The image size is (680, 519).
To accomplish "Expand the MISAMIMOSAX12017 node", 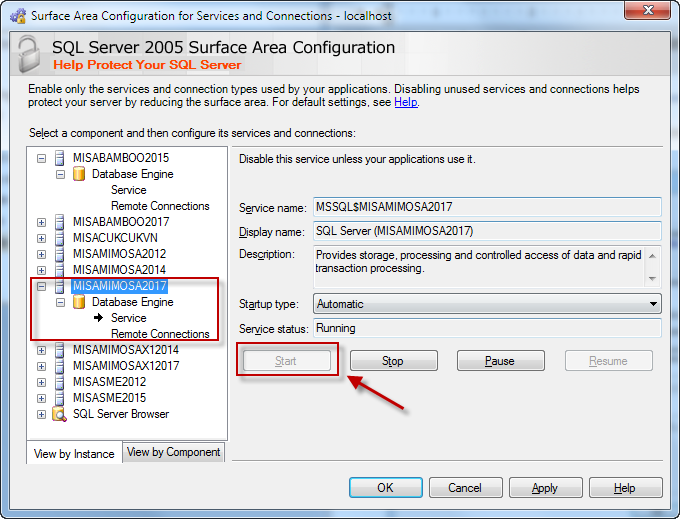I will pos(41,366).
